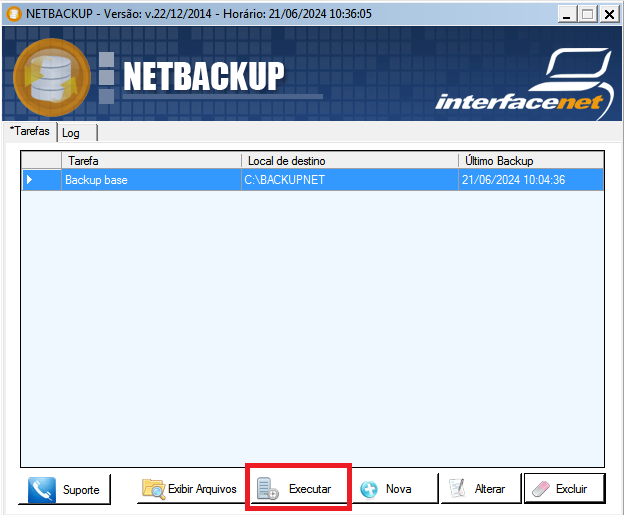Click the Suporte phone icon
The height and width of the screenshot is (515, 624).
[x=42, y=490]
